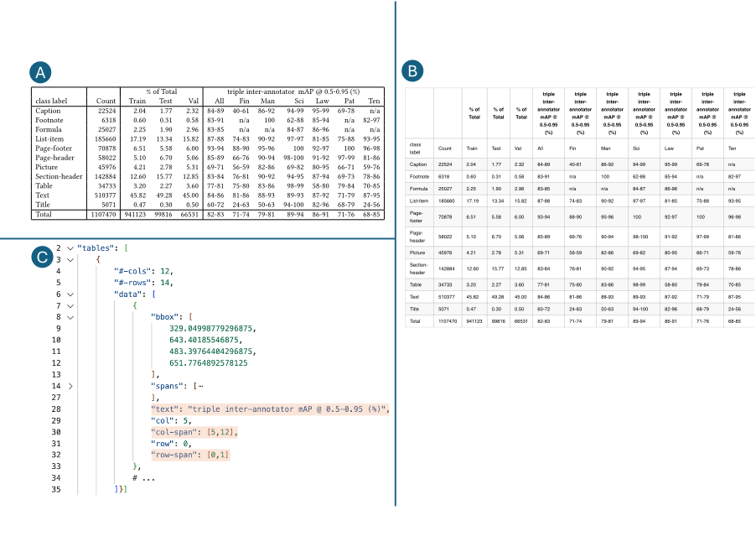Click the "col": 5 line in the JSON
The height and width of the screenshot is (557, 756).
[x=171, y=421]
